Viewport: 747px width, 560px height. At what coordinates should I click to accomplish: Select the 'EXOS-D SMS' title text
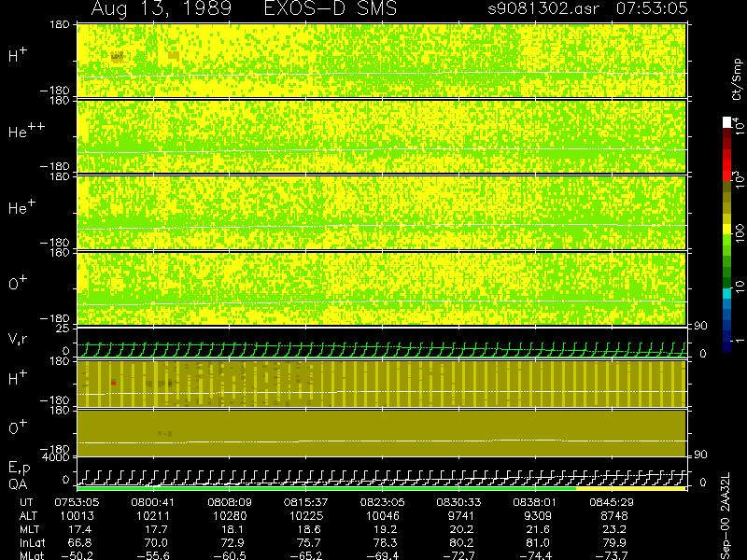point(331,8)
